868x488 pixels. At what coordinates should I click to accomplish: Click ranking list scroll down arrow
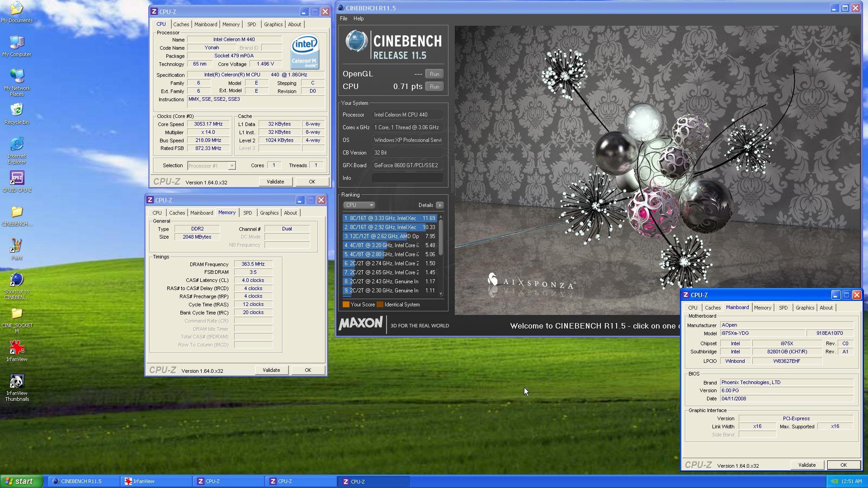pyautogui.click(x=441, y=294)
